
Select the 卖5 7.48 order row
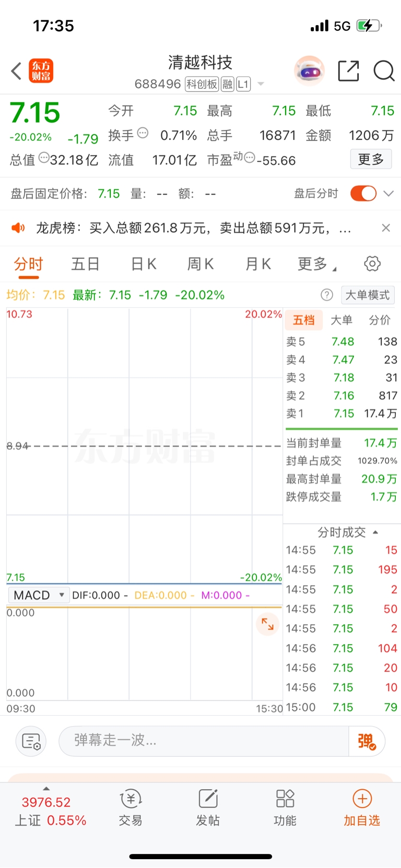[x=341, y=341]
